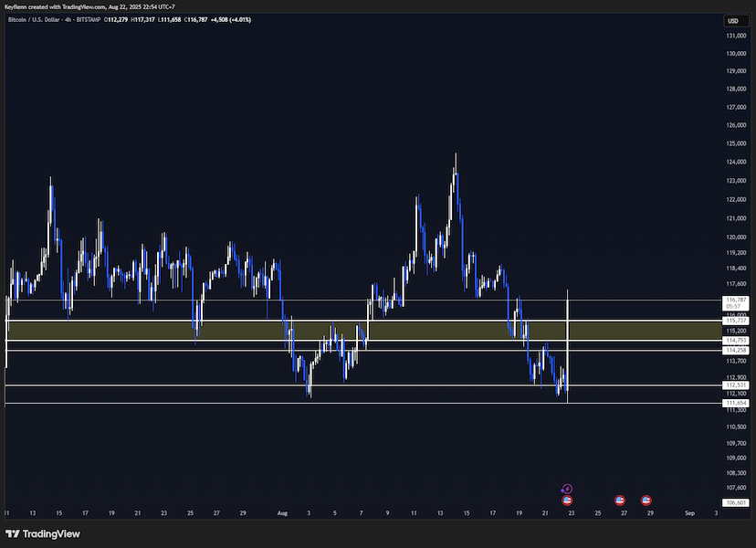Click the 131,000 price axis label

(x=736, y=36)
